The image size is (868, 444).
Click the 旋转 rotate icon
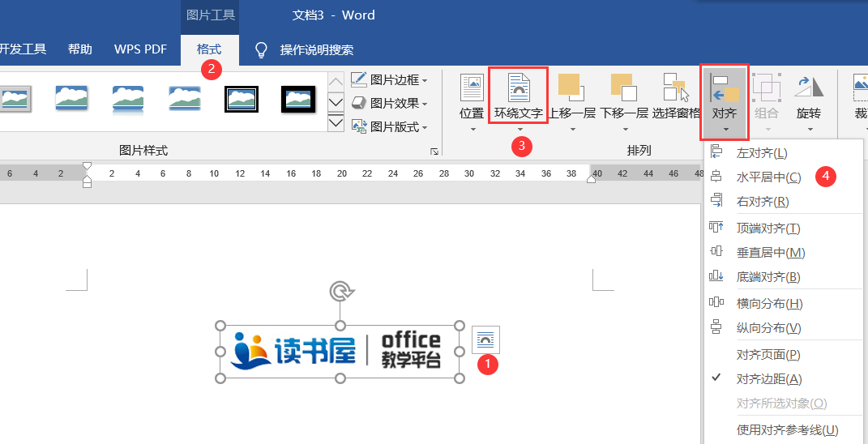809,88
